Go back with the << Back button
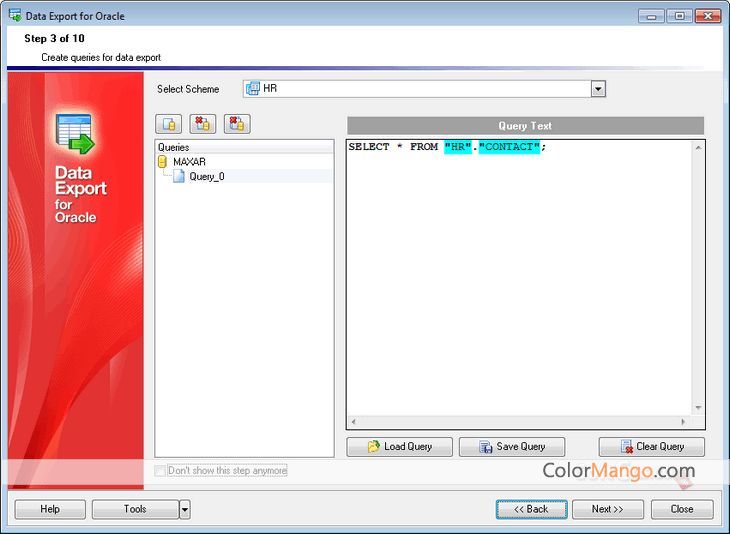 tap(532, 509)
